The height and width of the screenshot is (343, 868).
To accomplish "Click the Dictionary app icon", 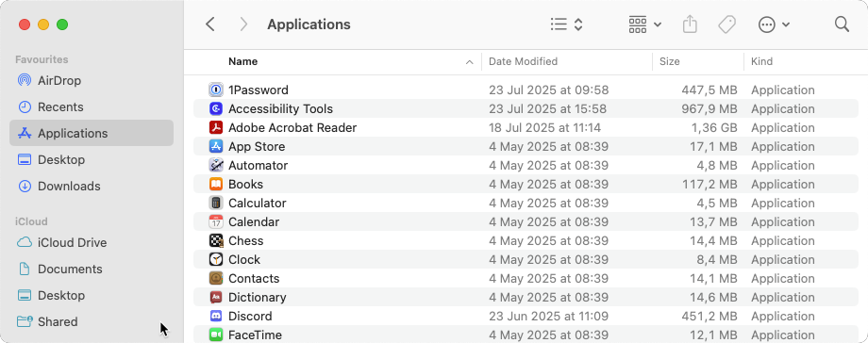I will coord(216,297).
